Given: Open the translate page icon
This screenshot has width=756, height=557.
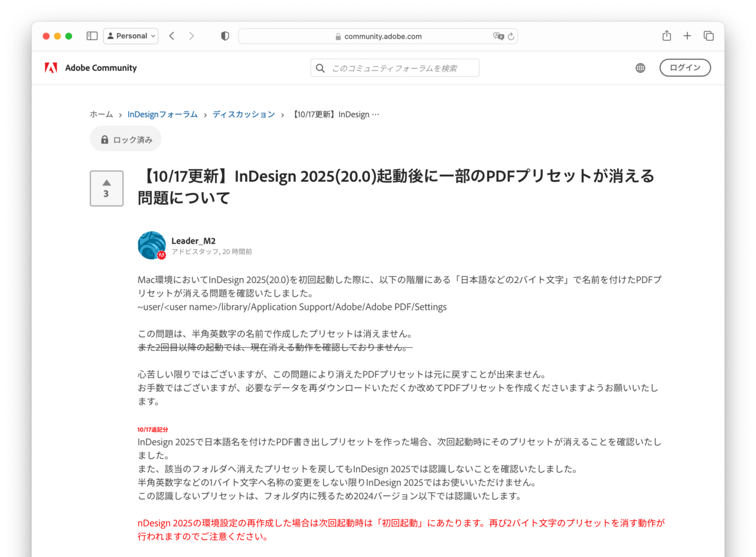Looking at the screenshot, I should [x=498, y=36].
